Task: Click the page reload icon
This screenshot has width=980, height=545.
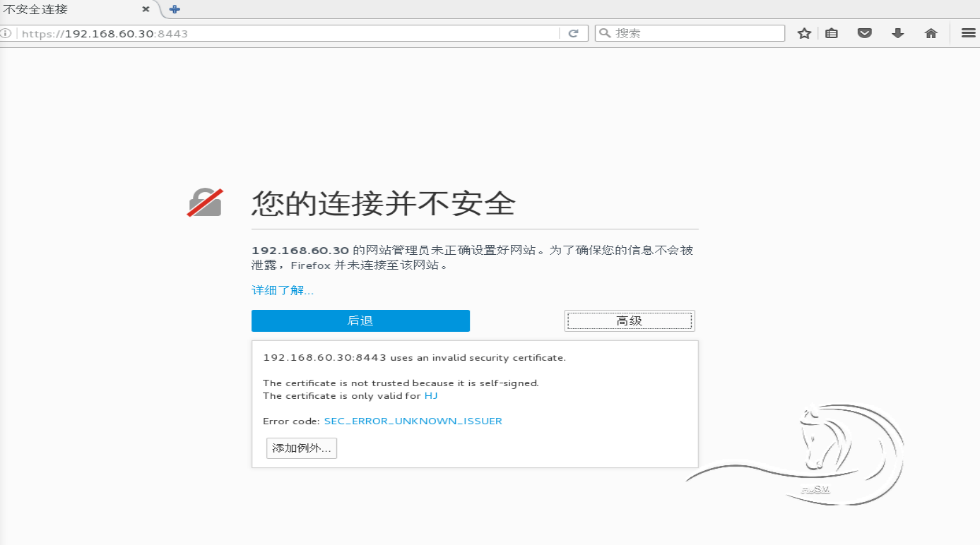Action: click(x=572, y=32)
